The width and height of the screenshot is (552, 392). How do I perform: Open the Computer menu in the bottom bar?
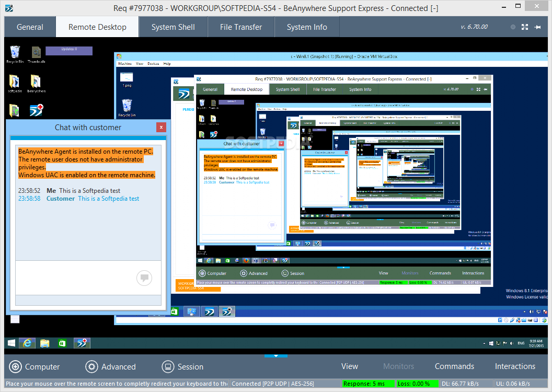tap(34, 367)
